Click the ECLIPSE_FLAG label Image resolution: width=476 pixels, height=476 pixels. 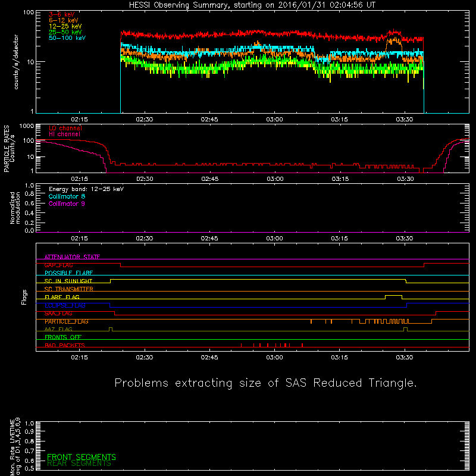click(x=65, y=305)
